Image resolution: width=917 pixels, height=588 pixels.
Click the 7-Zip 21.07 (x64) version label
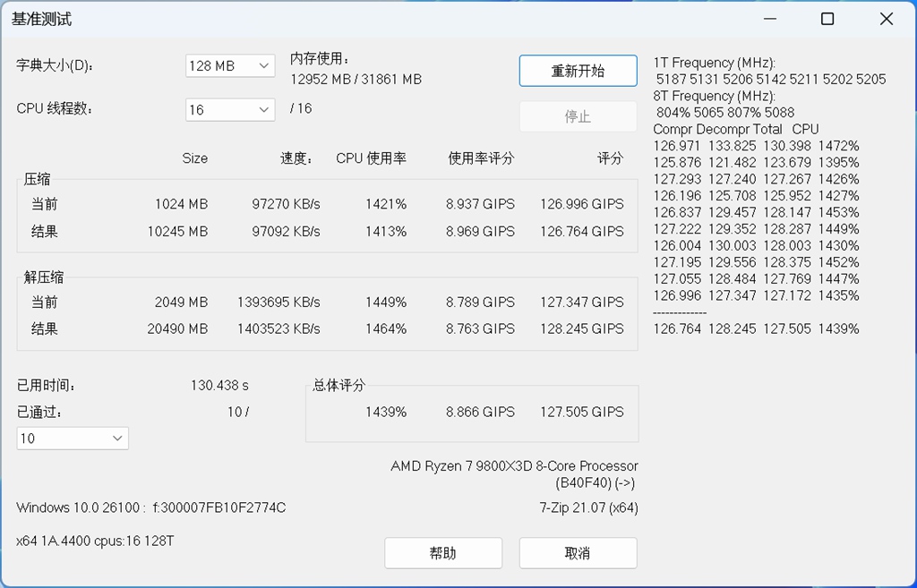click(588, 508)
